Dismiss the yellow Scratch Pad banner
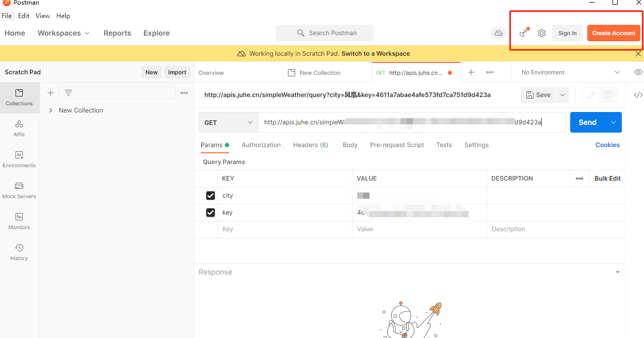Image resolution: width=644 pixels, height=338 pixels. 638,54
